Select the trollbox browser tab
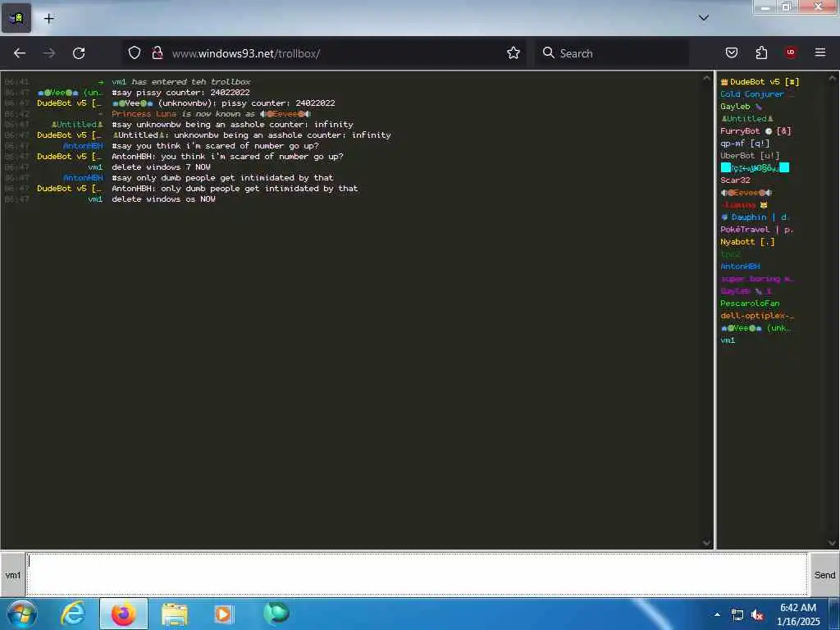Screen dimensions: 840x630 16,18
